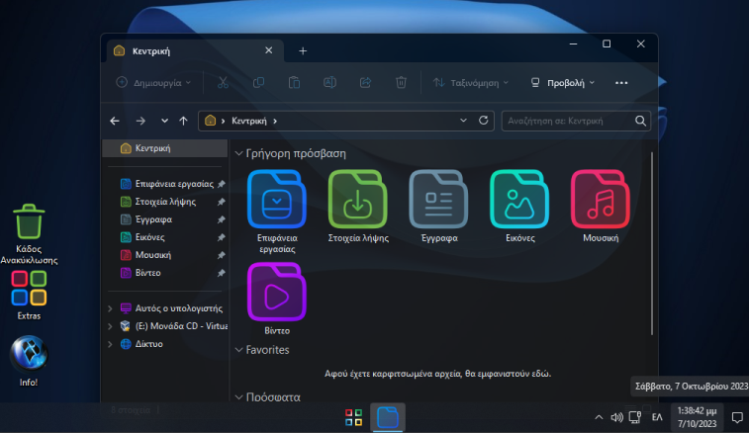Click Κεντρική in the address bar
This screenshot has width=749, height=433.
click(249, 121)
